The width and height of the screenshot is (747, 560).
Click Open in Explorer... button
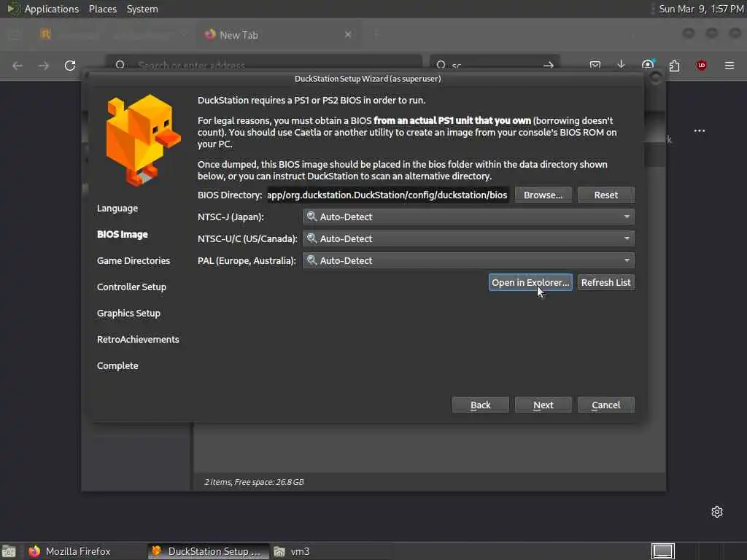(x=530, y=282)
